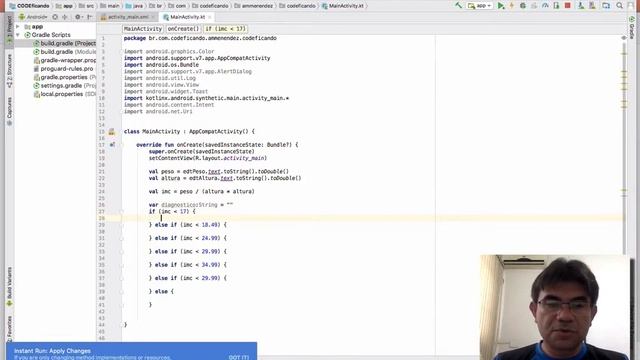Select build.gradle (Project) file
The height and width of the screenshot is (360, 640).
64,43
